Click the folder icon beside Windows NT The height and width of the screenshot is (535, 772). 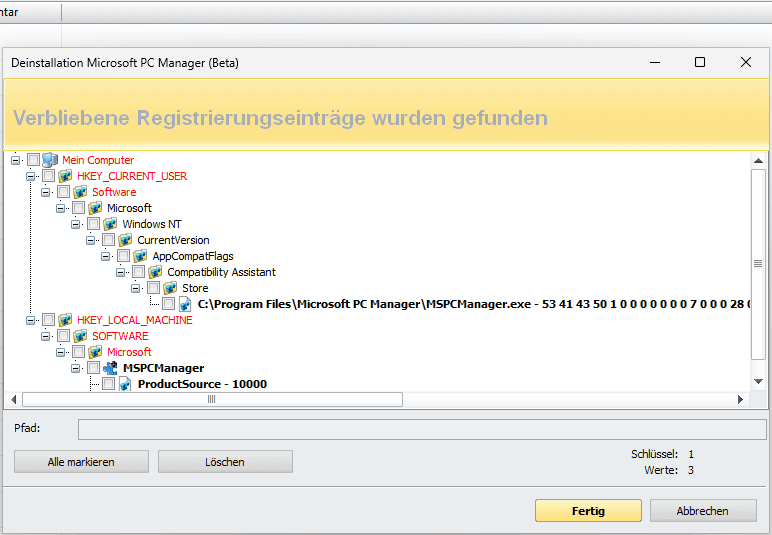pos(110,224)
